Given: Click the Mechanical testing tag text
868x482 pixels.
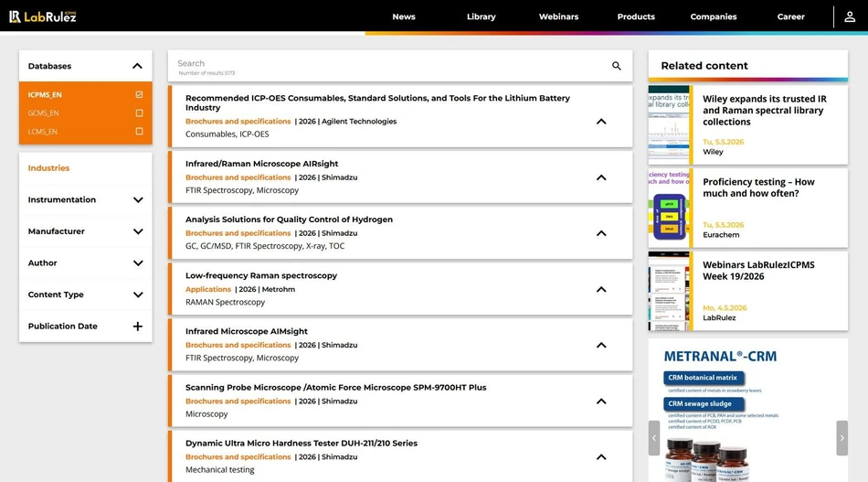Looking at the screenshot, I should pyautogui.click(x=220, y=470).
